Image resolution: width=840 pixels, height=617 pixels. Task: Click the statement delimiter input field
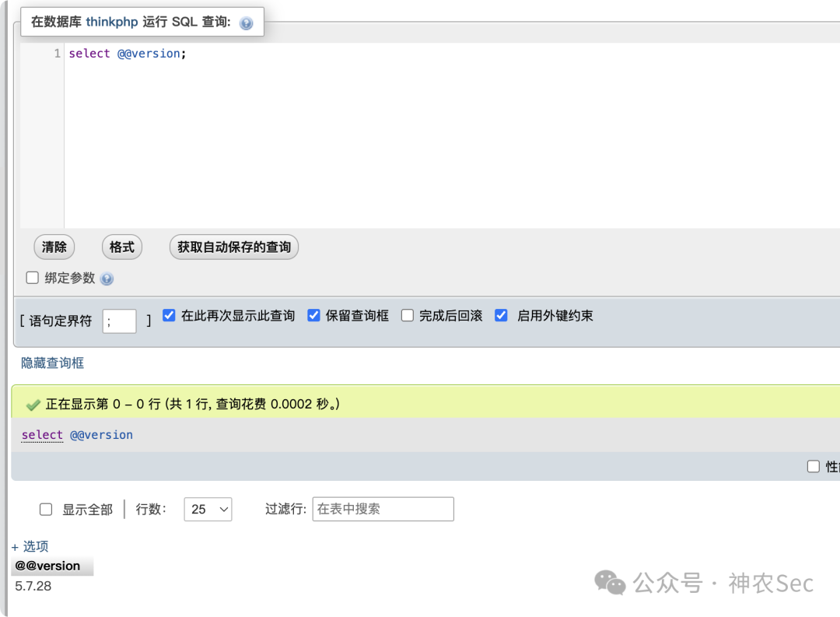pyautogui.click(x=118, y=321)
